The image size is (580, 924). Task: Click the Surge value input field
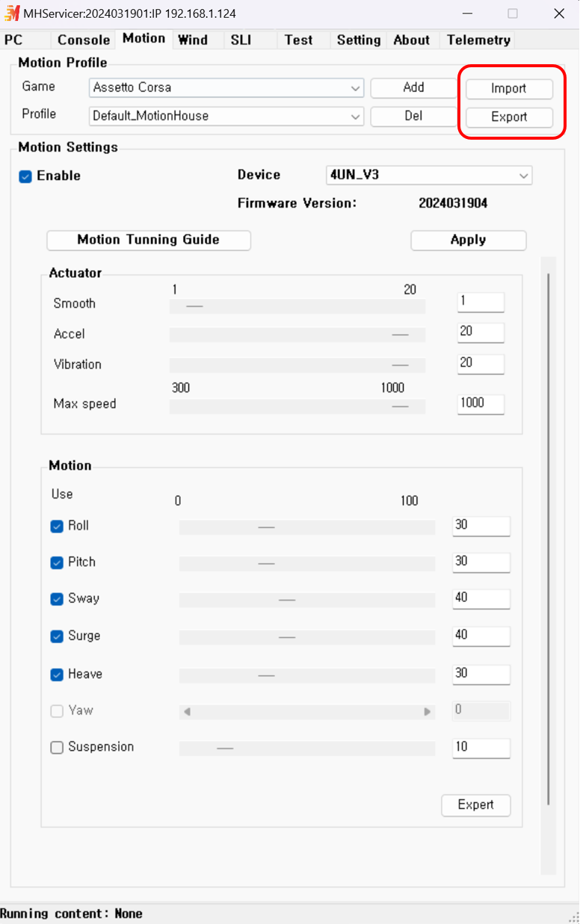point(481,636)
